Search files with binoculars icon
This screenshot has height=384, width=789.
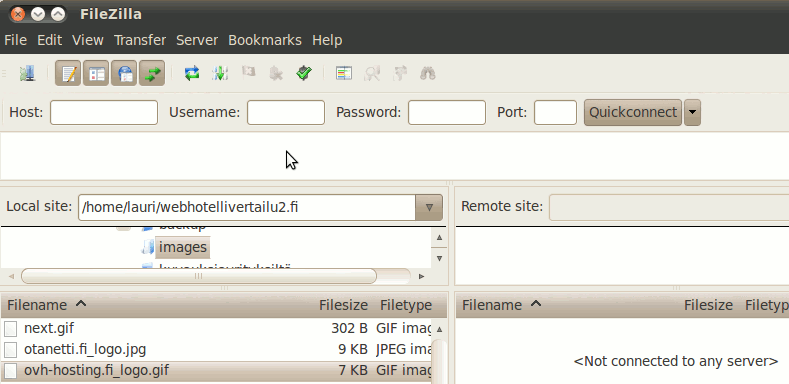428,73
